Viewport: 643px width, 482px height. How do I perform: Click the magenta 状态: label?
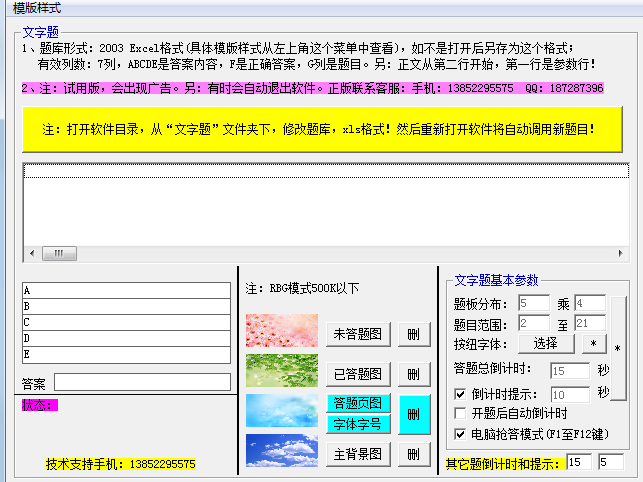[40, 405]
